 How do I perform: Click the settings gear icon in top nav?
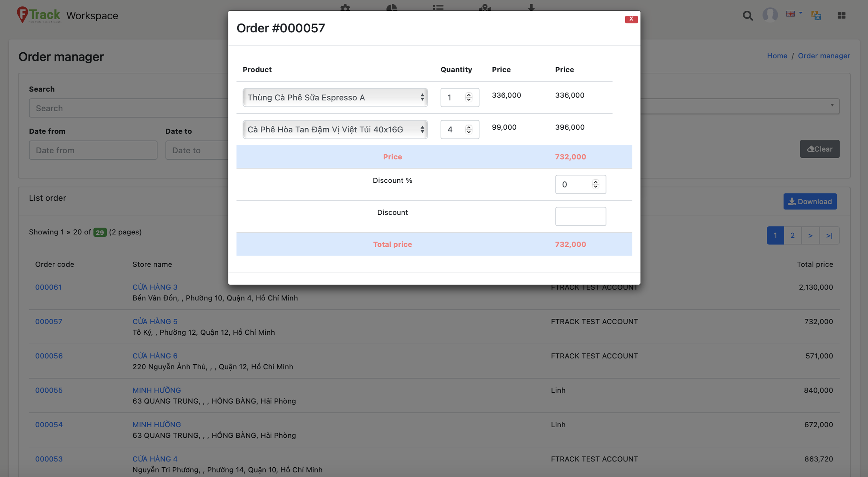click(x=345, y=7)
